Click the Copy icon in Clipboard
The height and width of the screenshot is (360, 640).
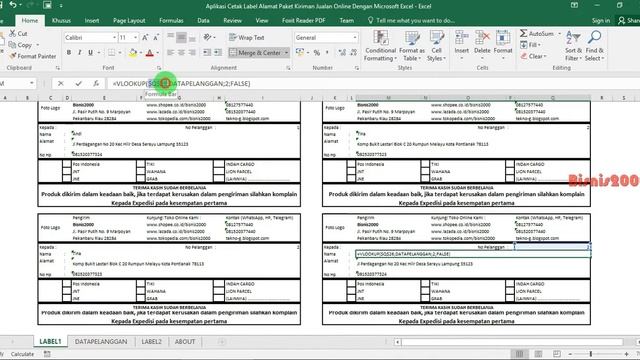tap(12, 45)
